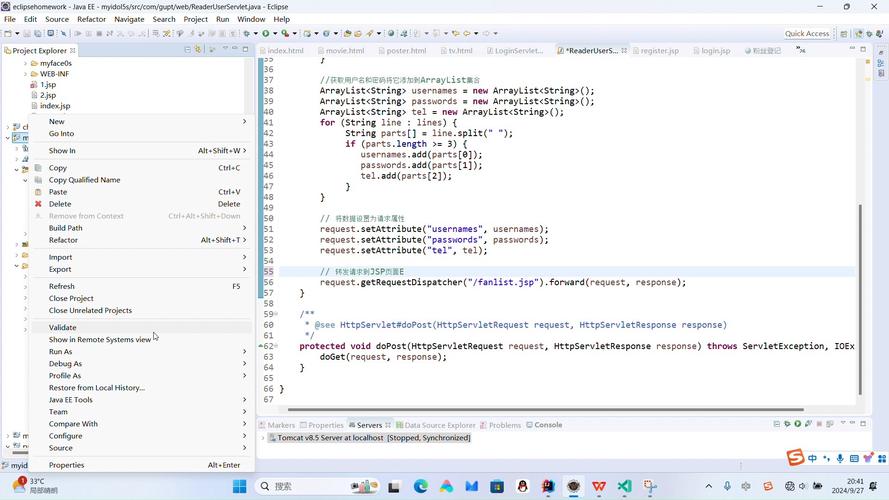Viewport: 889px width, 500px height.
Task: Switch to the LoginServlet editor tab
Action: [x=515, y=50]
